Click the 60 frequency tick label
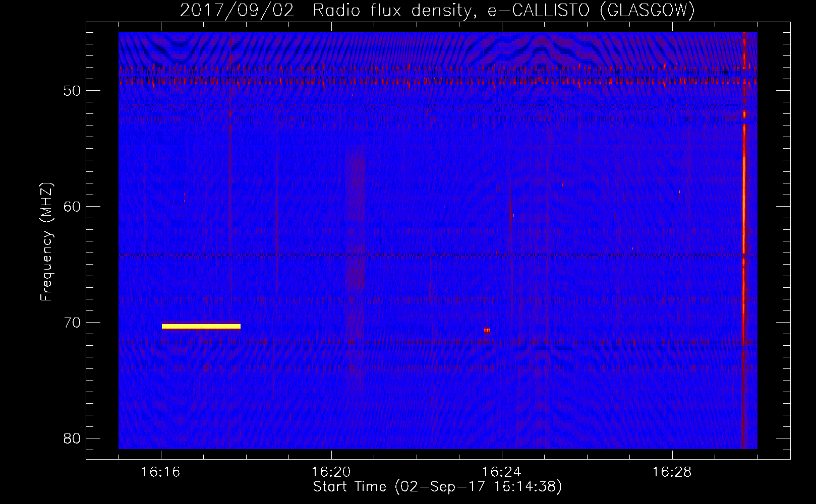The height and width of the screenshot is (504, 816). (x=72, y=207)
